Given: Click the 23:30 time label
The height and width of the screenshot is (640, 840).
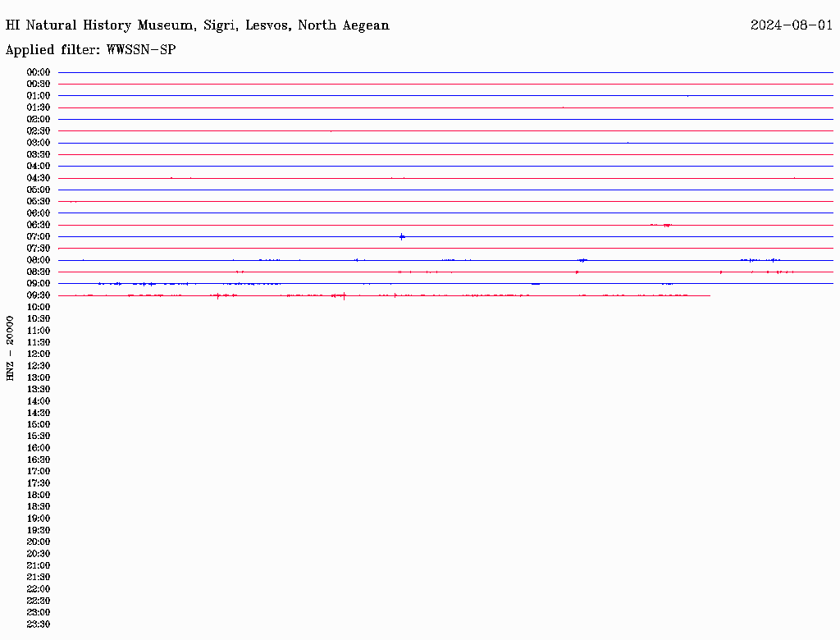Looking at the screenshot, I should [x=39, y=624].
